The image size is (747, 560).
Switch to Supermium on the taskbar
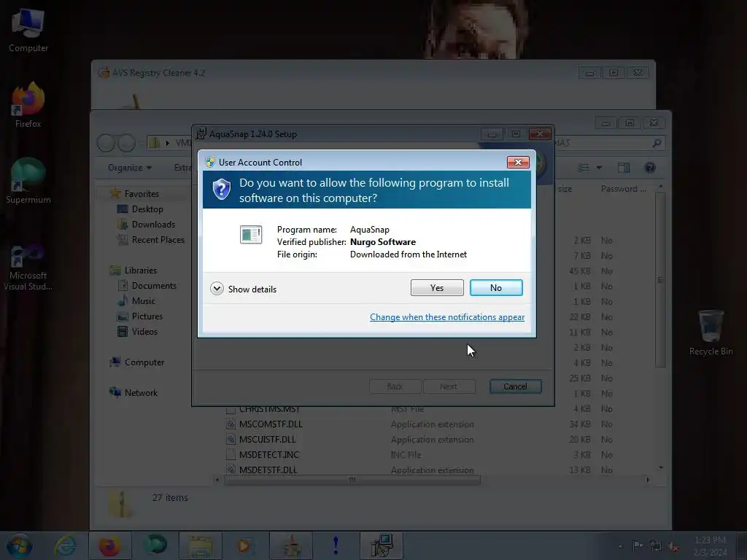pos(155,545)
